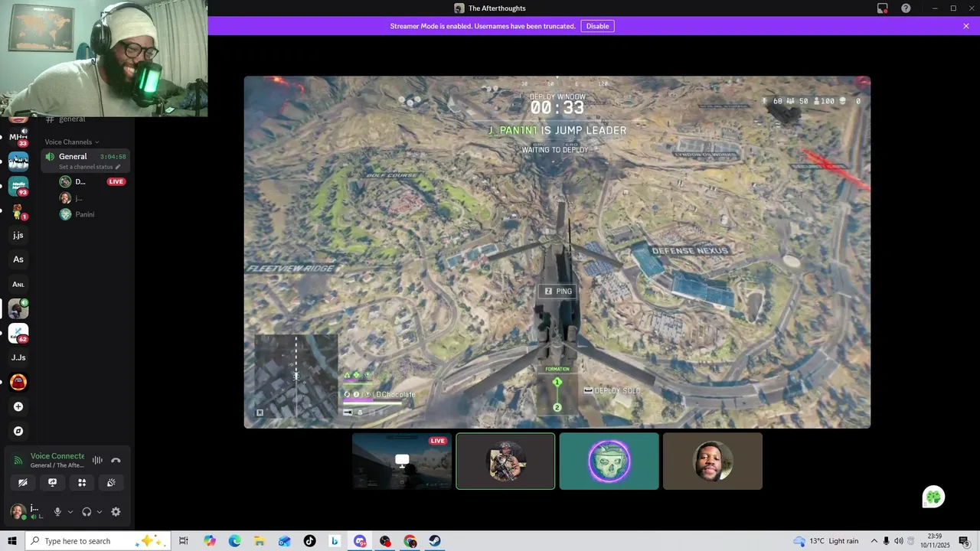Share your screen button
The width and height of the screenshot is (980, 551).
click(x=52, y=482)
